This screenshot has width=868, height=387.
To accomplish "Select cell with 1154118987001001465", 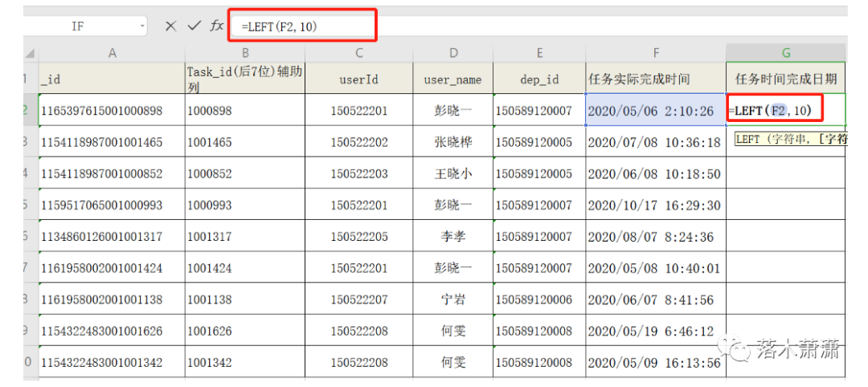I will tap(112, 141).
